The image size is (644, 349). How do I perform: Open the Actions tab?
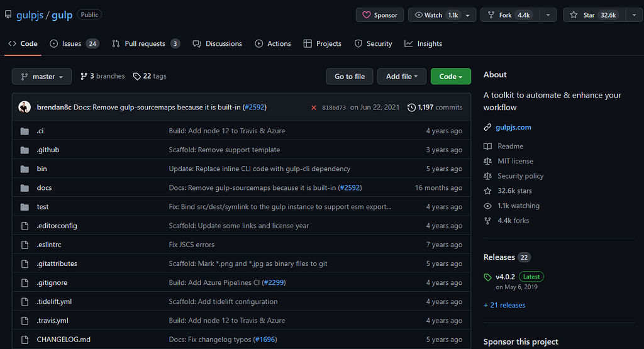pyautogui.click(x=273, y=43)
